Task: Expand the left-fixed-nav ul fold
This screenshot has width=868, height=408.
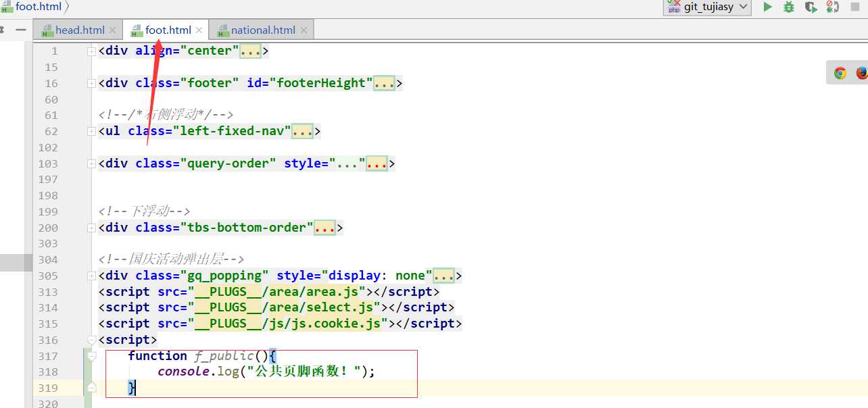Action: coord(91,132)
